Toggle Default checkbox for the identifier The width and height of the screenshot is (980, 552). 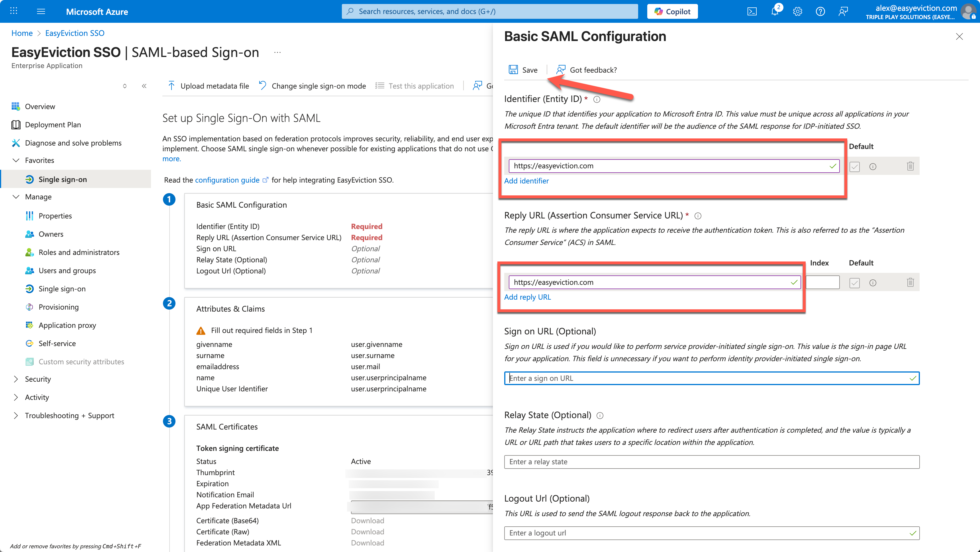point(854,167)
